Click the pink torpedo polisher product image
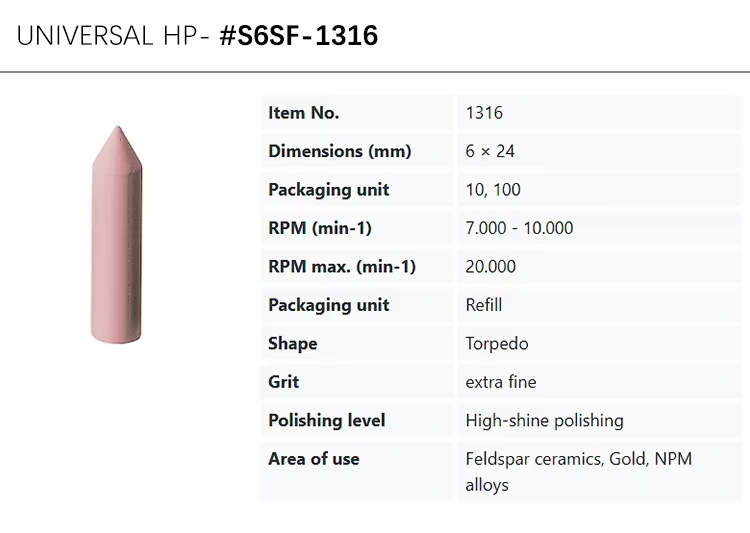 [x=116, y=234]
